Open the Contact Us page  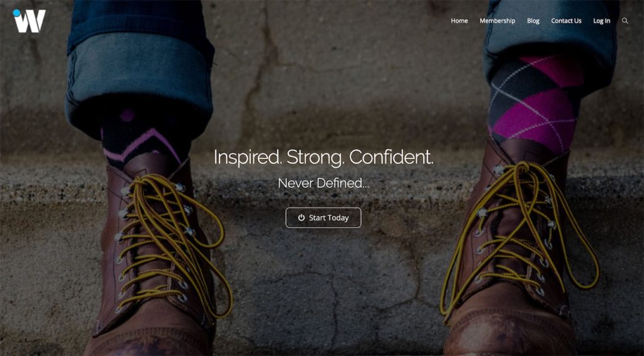pyautogui.click(x=566, y=21)
